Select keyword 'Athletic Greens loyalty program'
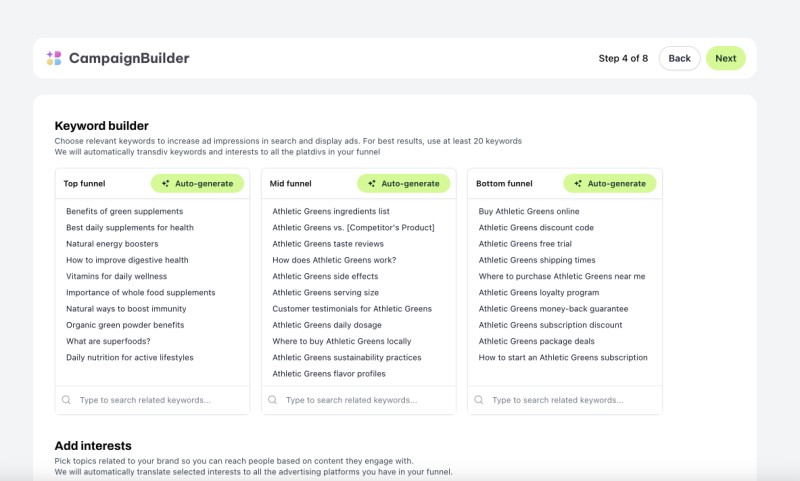This screenshot has height=481, width=800. point(539,293)
